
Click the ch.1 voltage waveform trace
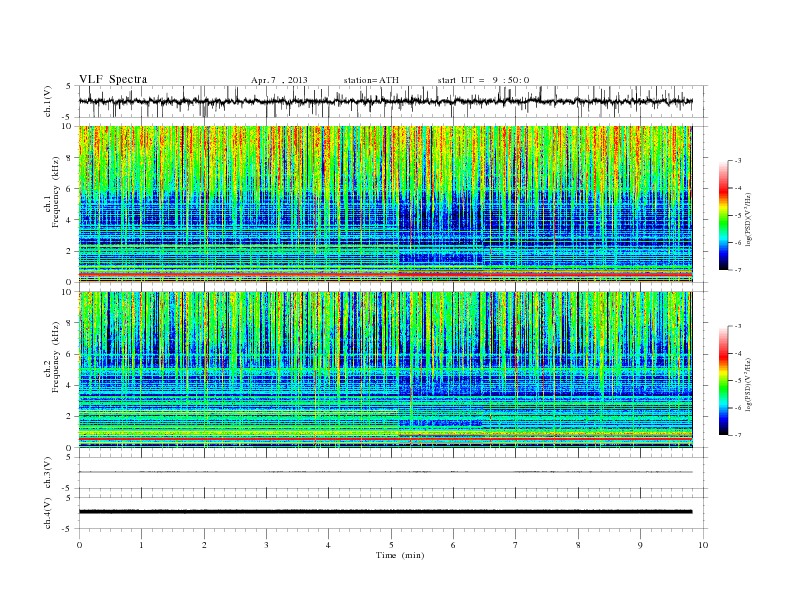tap(385, 101)
